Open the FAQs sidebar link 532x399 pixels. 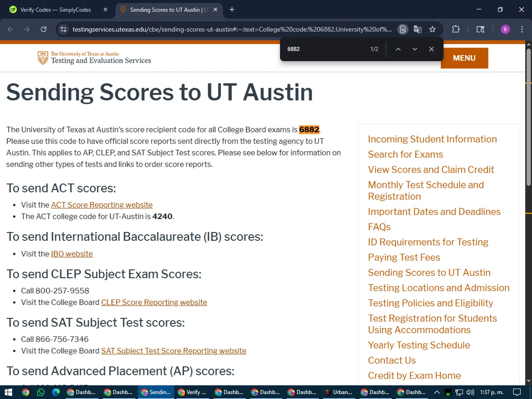coord(379,227)
